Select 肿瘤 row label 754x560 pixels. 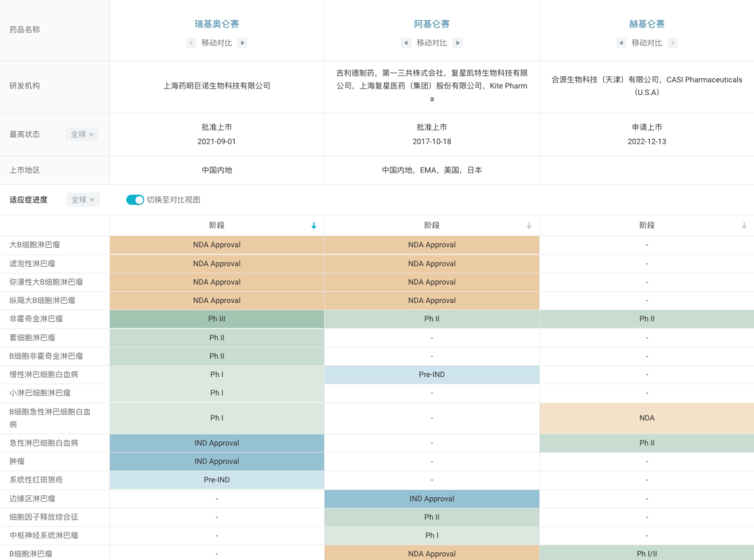click(17, 462)
